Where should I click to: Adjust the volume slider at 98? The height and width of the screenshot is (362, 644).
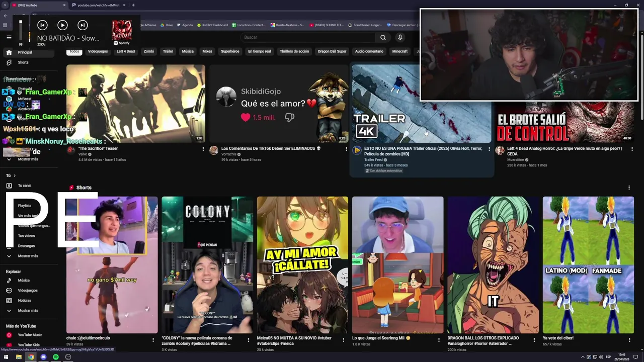(21, 30)
